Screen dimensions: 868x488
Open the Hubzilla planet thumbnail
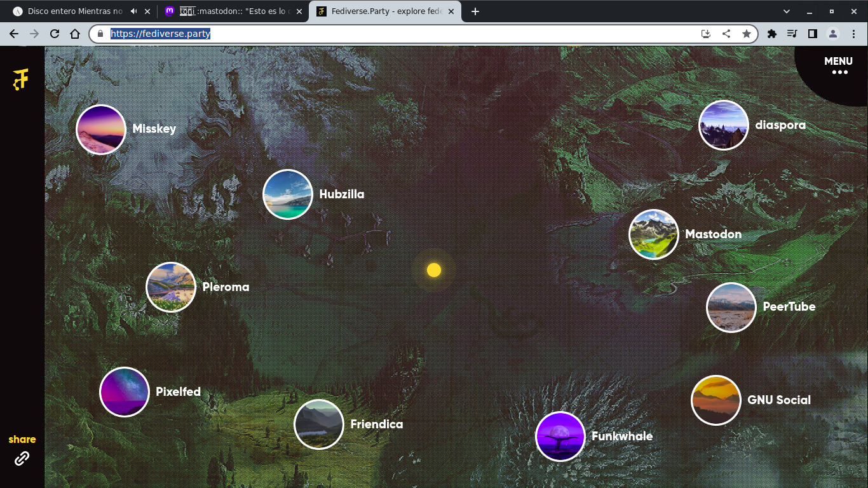pos(288,194)
